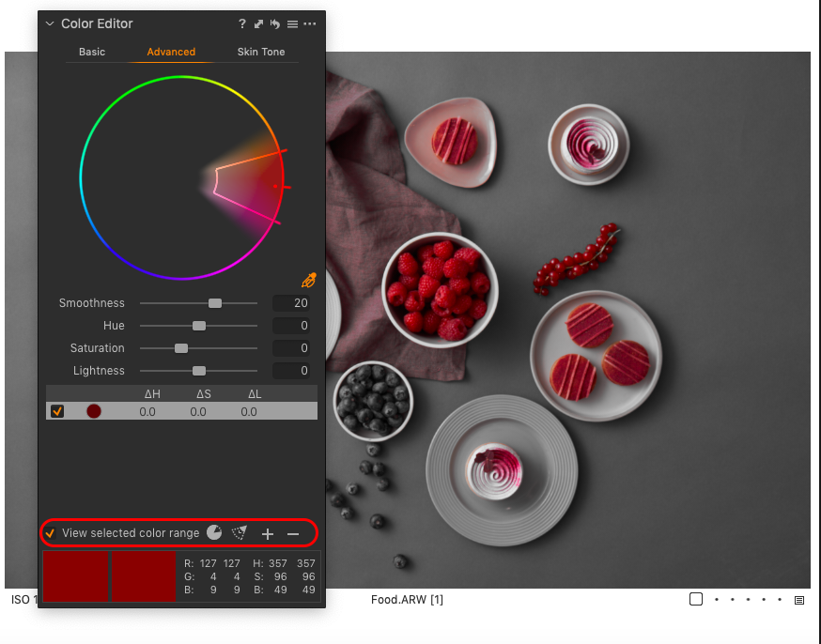Click the dashed slice icon to expand saturation range

tap(240, 532)
